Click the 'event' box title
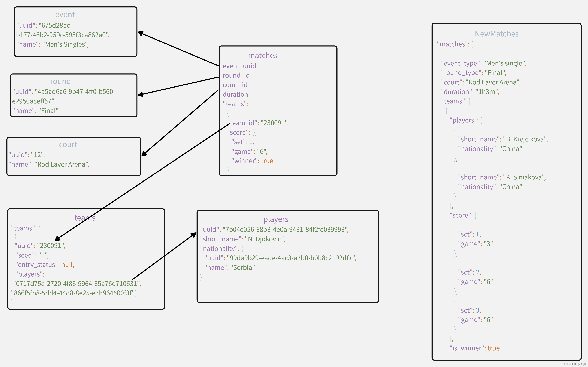 click(x=65, y=15)
